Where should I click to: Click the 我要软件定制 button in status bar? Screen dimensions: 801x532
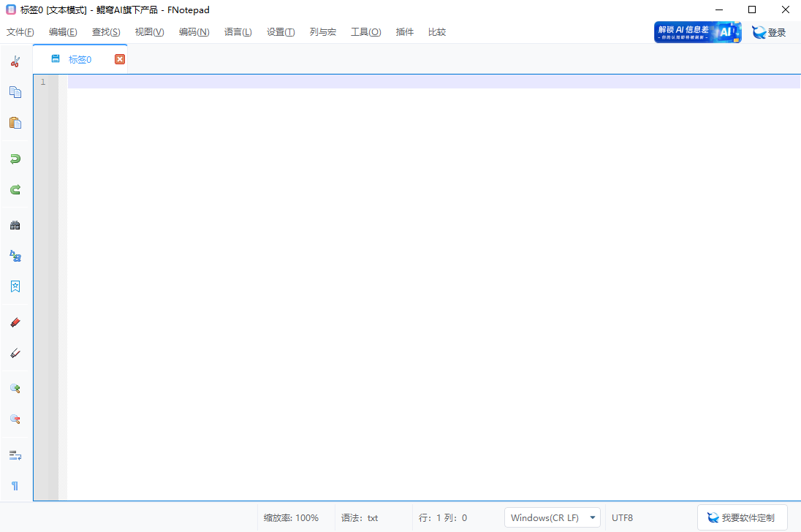coord(743,517)
